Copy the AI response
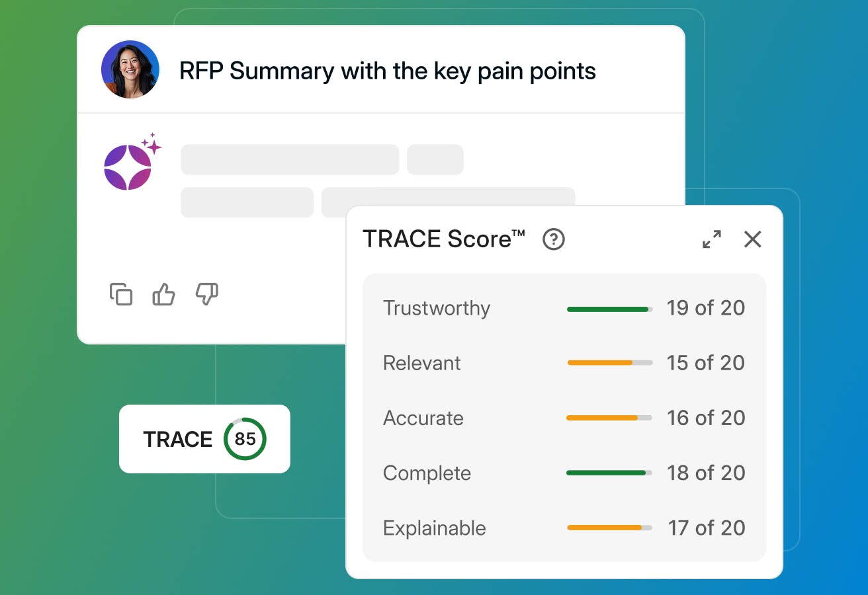Screen dimensions: 868x595 121,295
